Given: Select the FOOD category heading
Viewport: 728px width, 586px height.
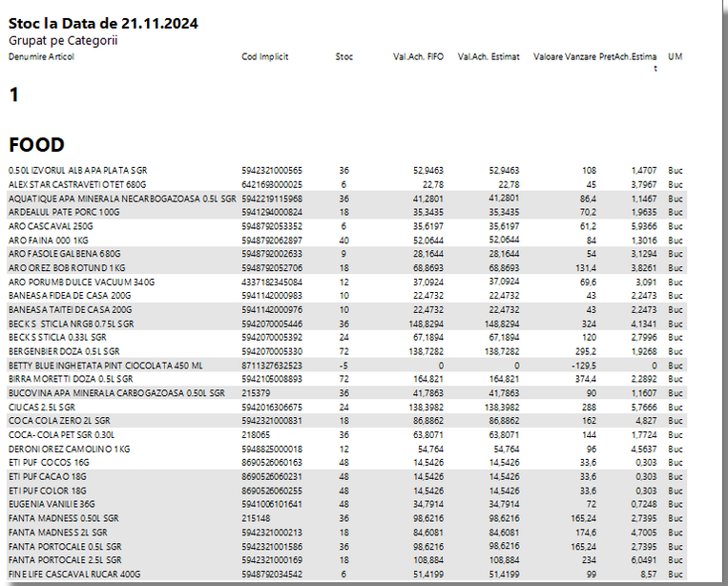Looking at the screenshot, I should [x=36, y=145].
